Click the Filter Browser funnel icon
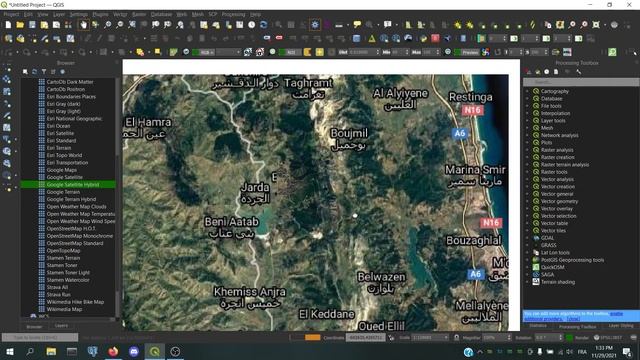Image resolution: width=640 pixels, height=360 pixels. 44,72
